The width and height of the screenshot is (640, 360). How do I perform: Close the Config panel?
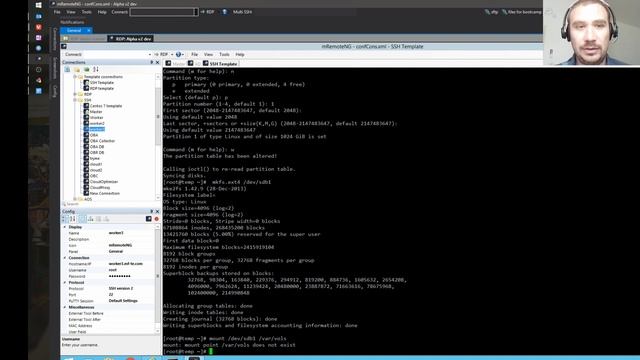point(158,211)
